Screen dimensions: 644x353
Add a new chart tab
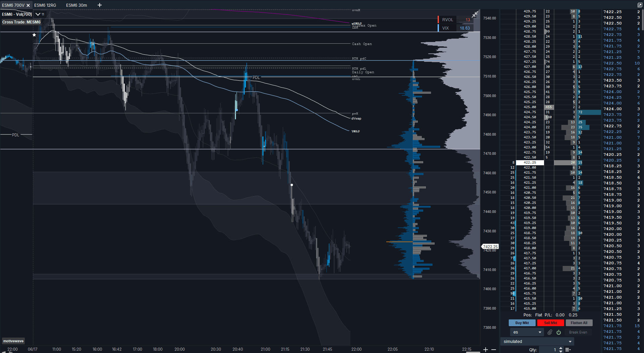tap(99, 5)
